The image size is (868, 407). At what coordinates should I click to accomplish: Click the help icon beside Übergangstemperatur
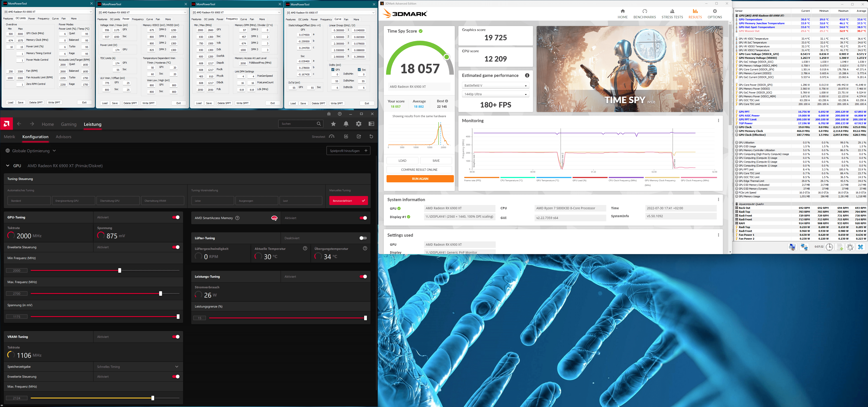coord(365,248)
